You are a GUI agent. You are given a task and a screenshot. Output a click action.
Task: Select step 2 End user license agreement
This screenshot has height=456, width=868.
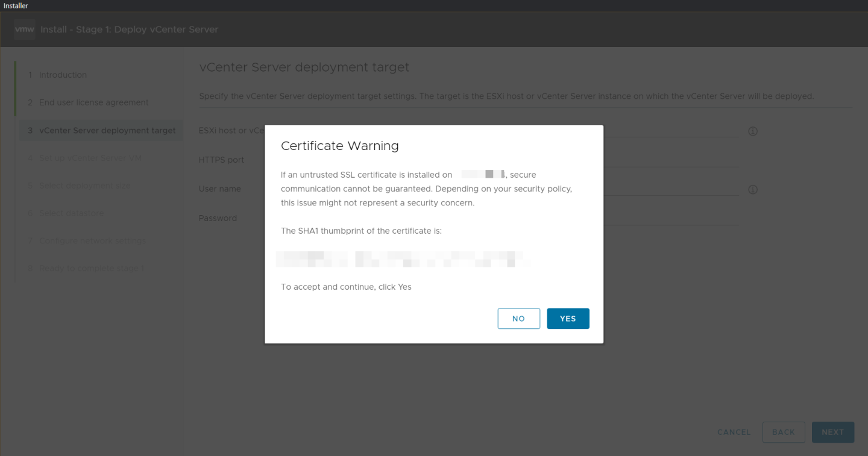click(93, 102)
